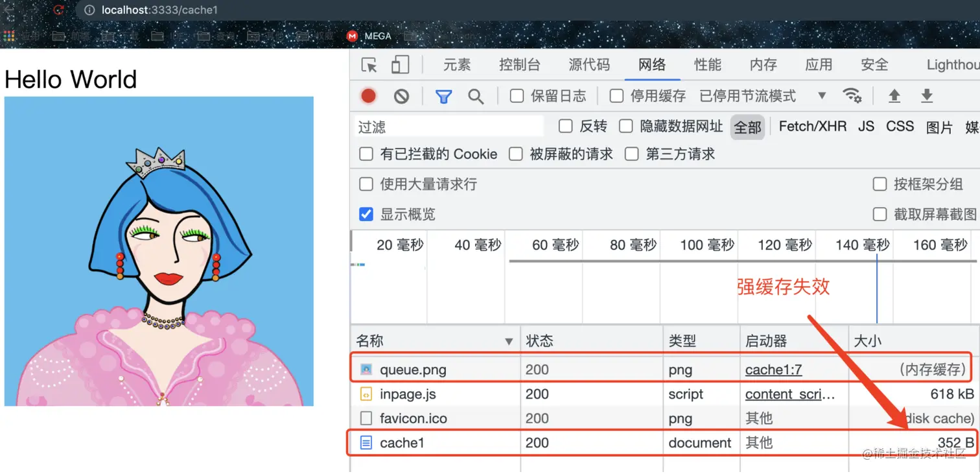
Task: Check 有已拦截的 Cookie option
Action: pyautogui.click(x=366, y=154)
